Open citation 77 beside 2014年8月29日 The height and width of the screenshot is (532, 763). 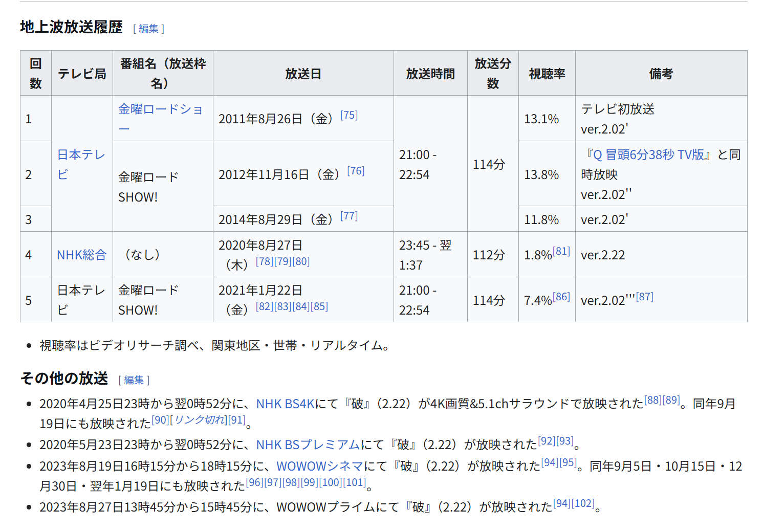click(x=349, y=216)
